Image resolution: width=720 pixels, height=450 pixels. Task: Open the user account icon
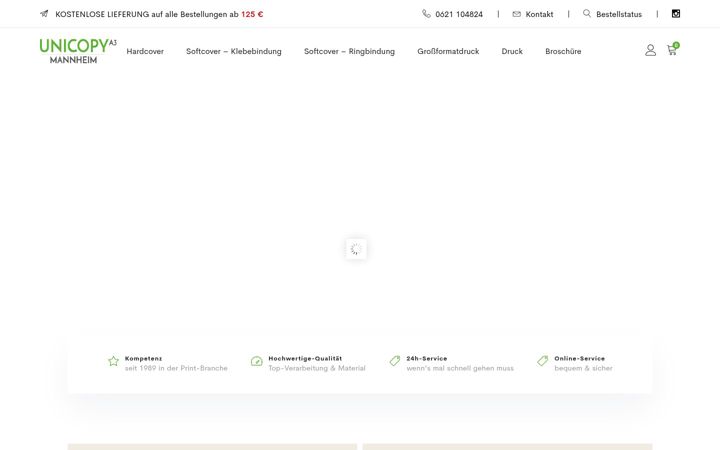pyautogui.click(x=650, y=50)
